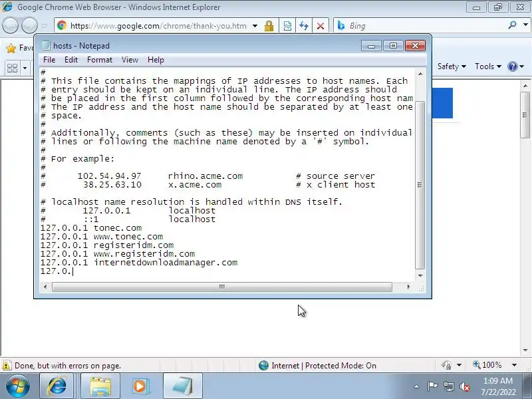Viewport: 532px width, 399px height.
Task: Open the search provider dropdown arrow
Action: coord(525,25)
